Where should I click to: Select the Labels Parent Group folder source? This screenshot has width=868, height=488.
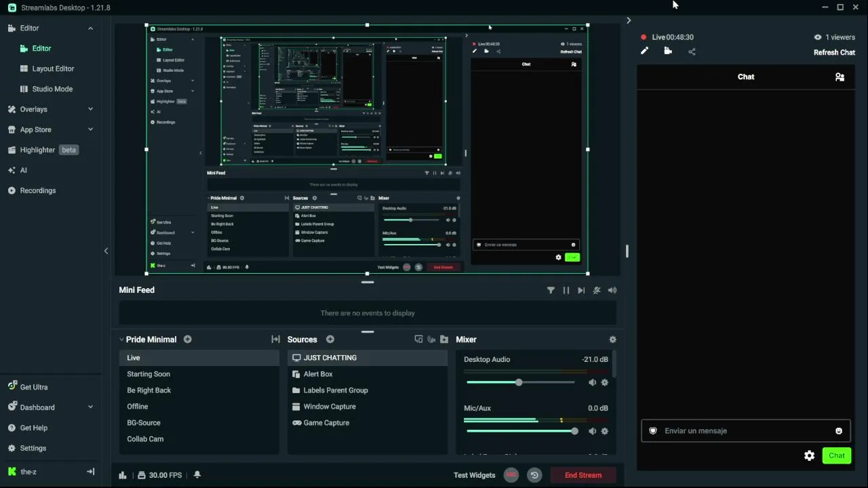click(x=368, y=390)
